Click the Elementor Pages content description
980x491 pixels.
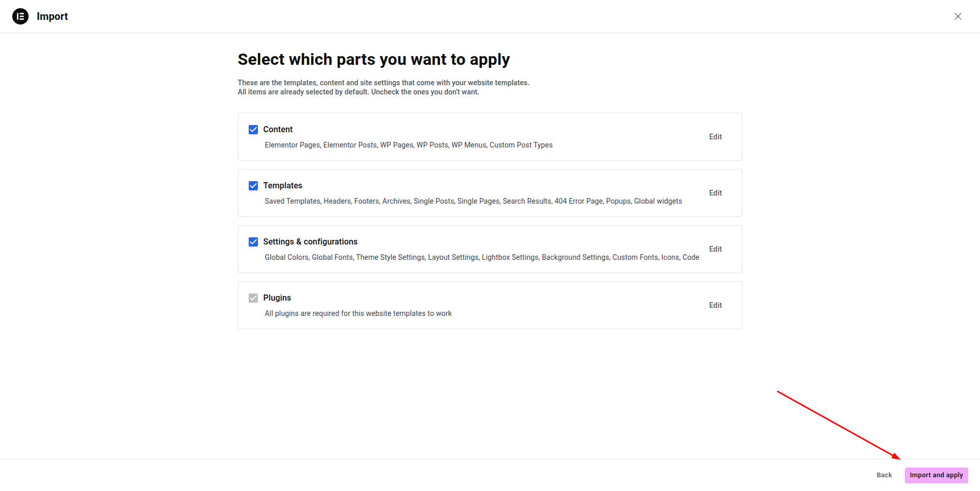[408, 145]
